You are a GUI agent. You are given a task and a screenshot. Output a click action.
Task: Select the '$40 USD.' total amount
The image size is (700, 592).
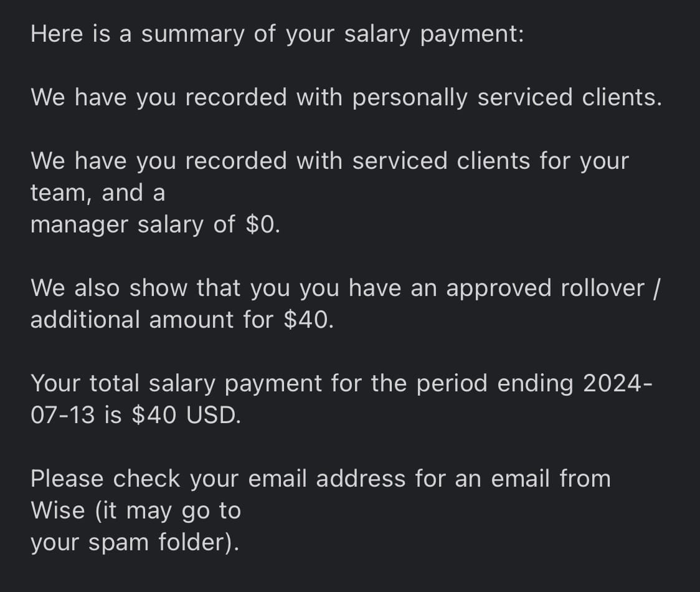(187, 415)
